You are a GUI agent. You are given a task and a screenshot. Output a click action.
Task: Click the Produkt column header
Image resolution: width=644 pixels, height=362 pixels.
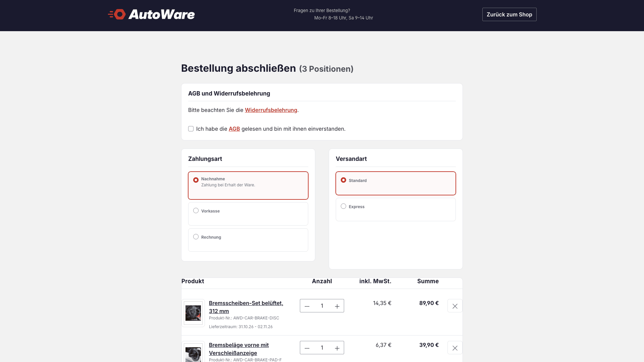point(193,281)
